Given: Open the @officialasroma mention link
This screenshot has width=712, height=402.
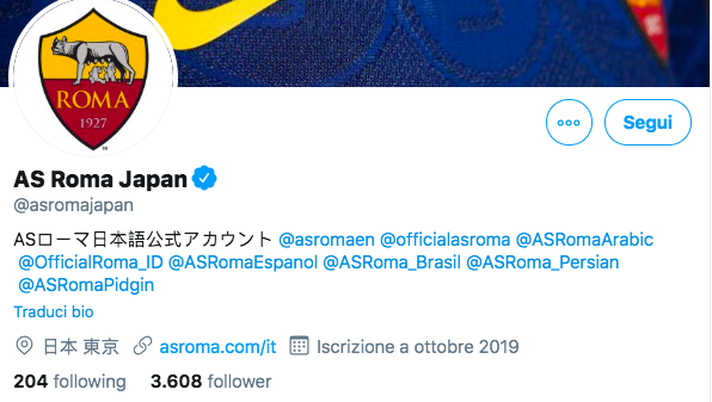Looking at the screenshot, I should [x=444, y=239].
